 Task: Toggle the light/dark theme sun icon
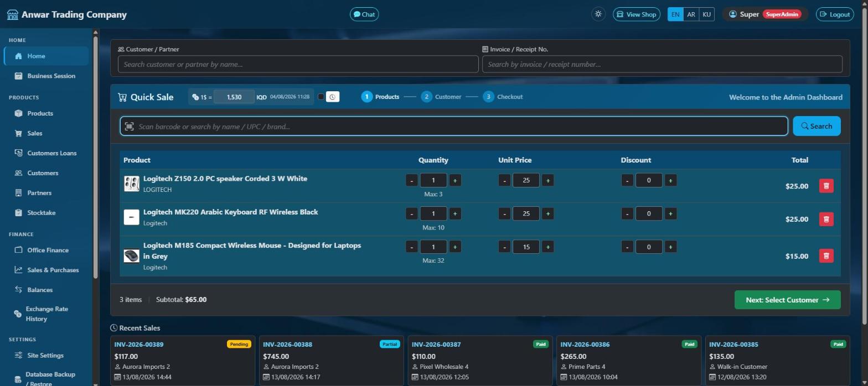(598, 14)
